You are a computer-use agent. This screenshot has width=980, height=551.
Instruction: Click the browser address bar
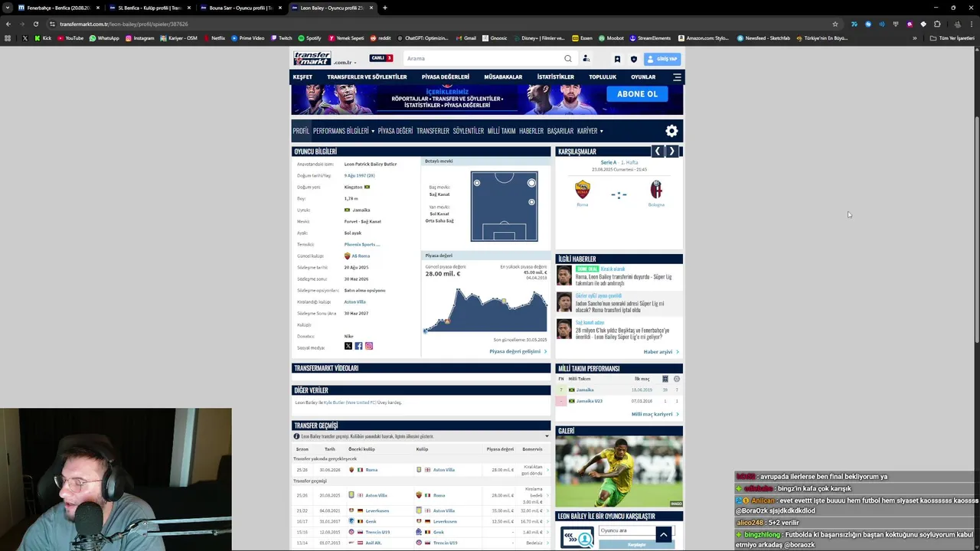(x=436, y=24)
